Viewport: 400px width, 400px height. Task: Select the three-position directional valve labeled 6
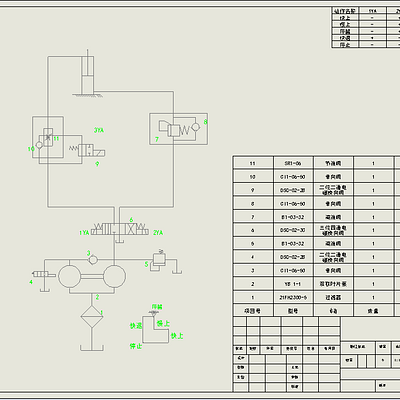119,229
